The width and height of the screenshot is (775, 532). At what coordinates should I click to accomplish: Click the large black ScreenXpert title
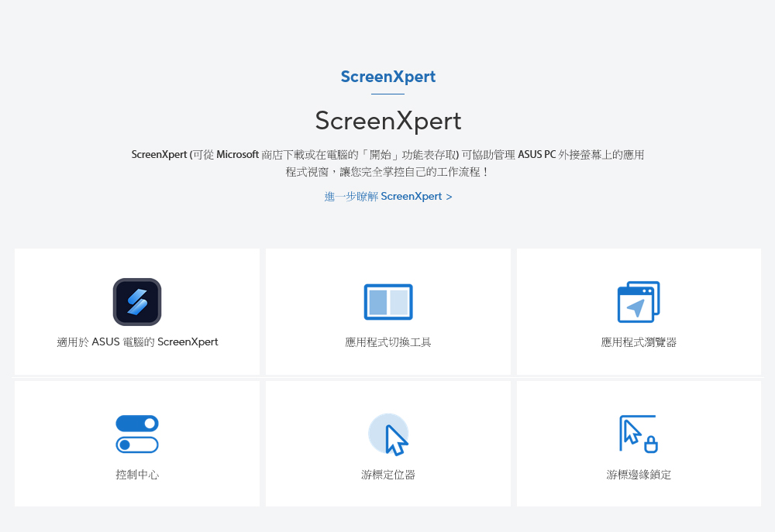[x=388, y=121]
